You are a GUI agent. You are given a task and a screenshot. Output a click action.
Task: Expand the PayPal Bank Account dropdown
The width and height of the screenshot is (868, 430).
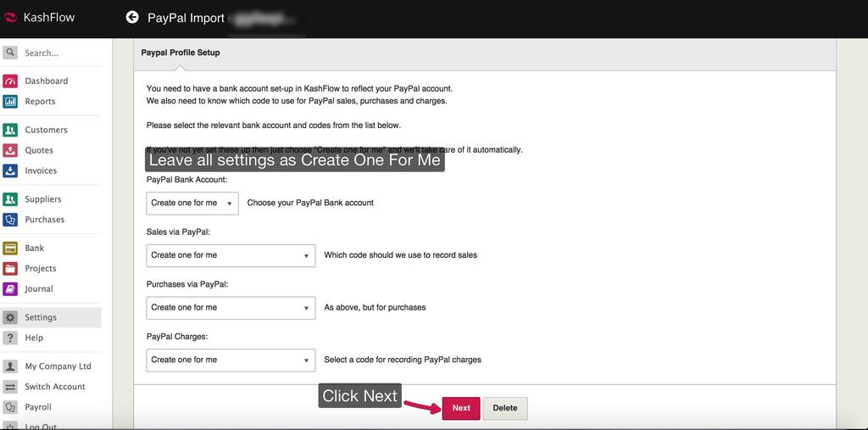click(x=192, y=204)
